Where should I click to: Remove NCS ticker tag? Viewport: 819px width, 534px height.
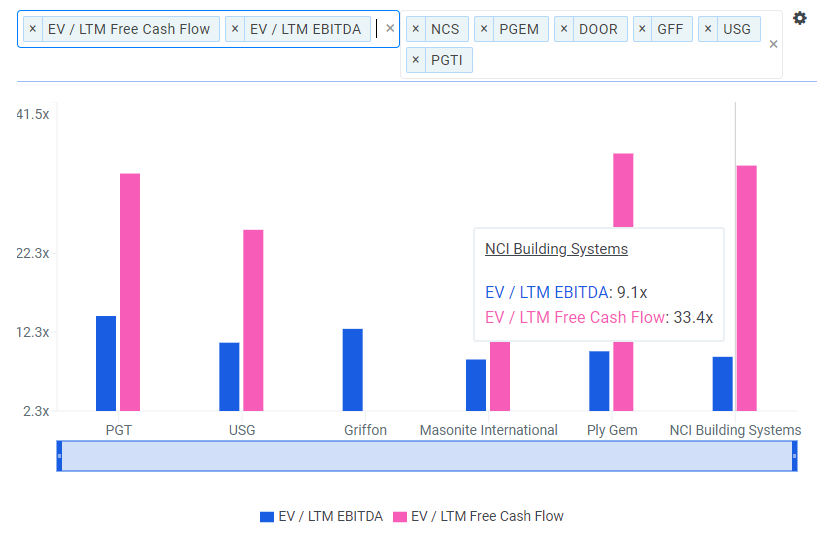(416, 29)
